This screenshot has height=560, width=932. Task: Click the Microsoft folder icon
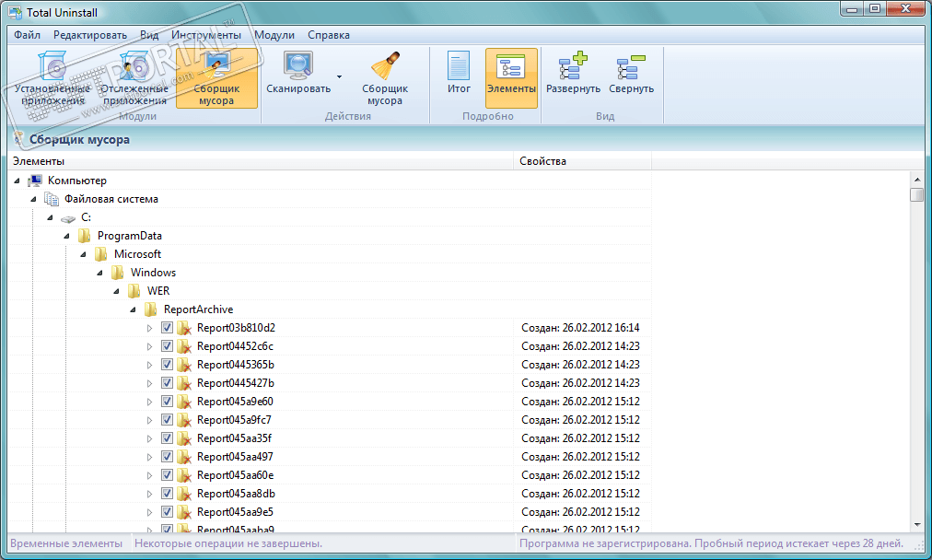[101, 254]
